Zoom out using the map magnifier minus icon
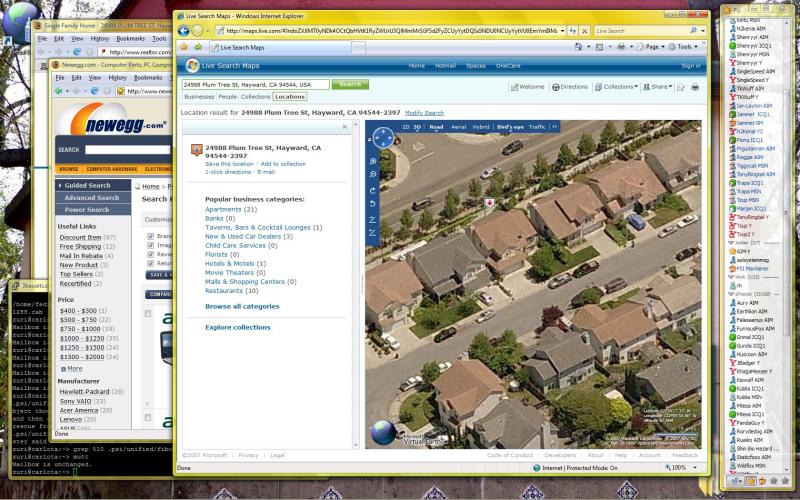 coord(373,174)
